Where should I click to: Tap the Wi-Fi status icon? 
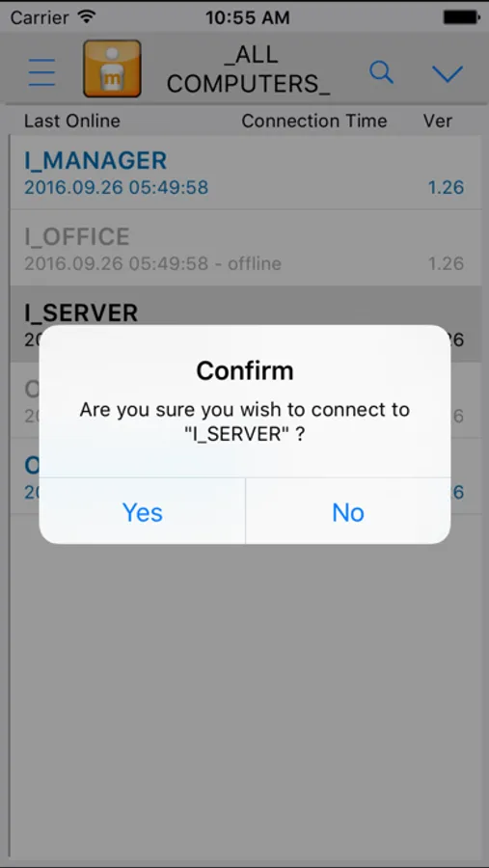87,17
